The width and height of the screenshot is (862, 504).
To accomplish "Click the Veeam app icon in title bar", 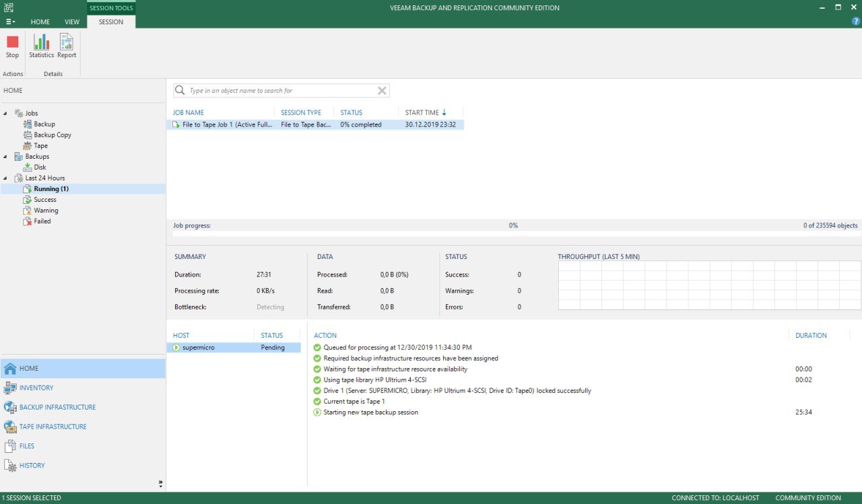I will [x=9, y=7].
